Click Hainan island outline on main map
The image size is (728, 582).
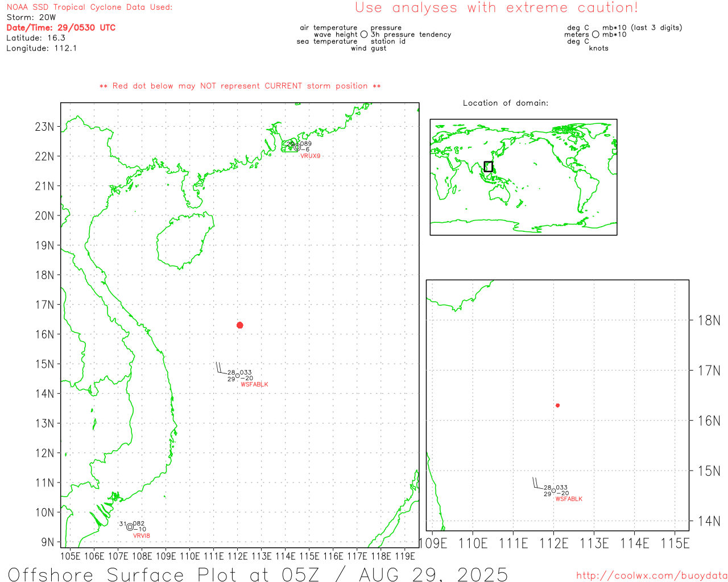tap(185, 241)
